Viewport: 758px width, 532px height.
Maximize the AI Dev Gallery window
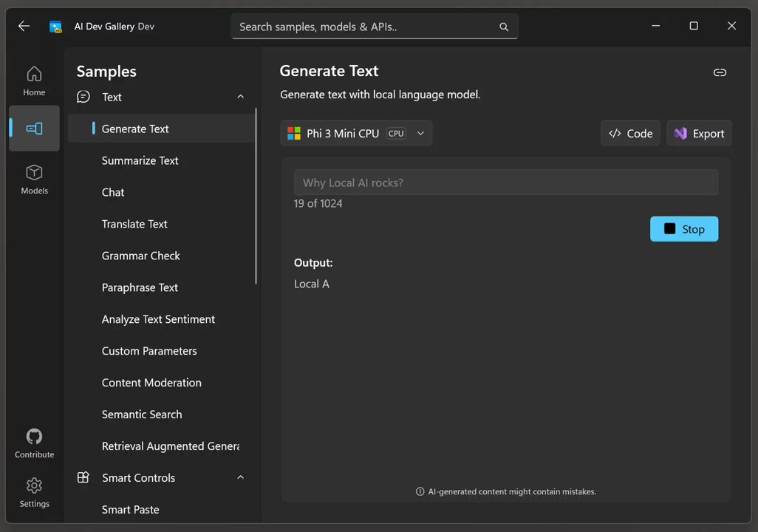[694, 26]
